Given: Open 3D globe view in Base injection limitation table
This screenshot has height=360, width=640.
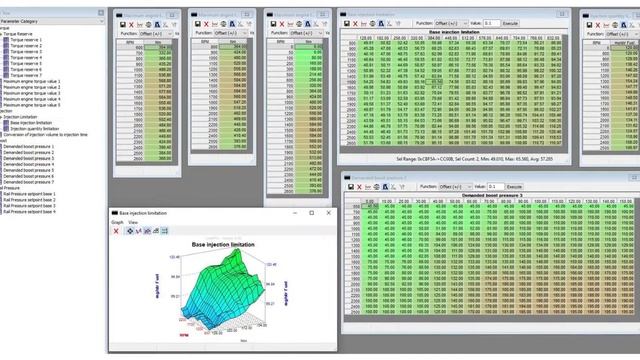Looking at the screenshot, I should 372,24.
